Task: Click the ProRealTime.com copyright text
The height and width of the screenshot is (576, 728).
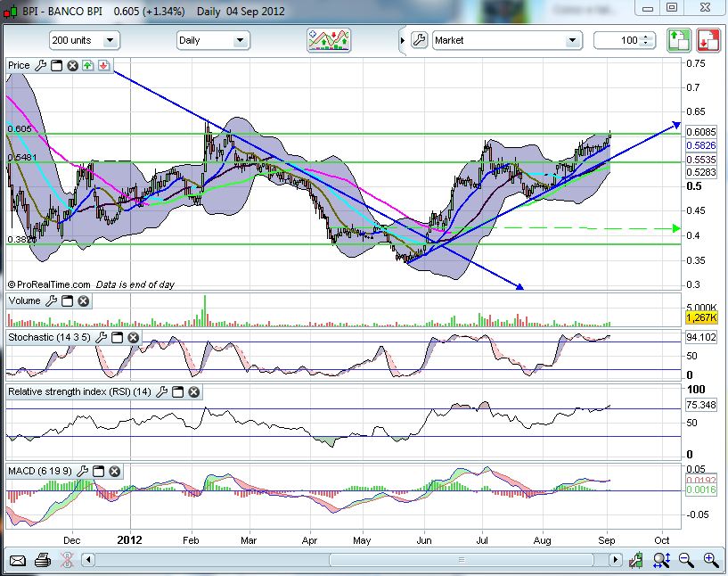Action: point(49,284)
